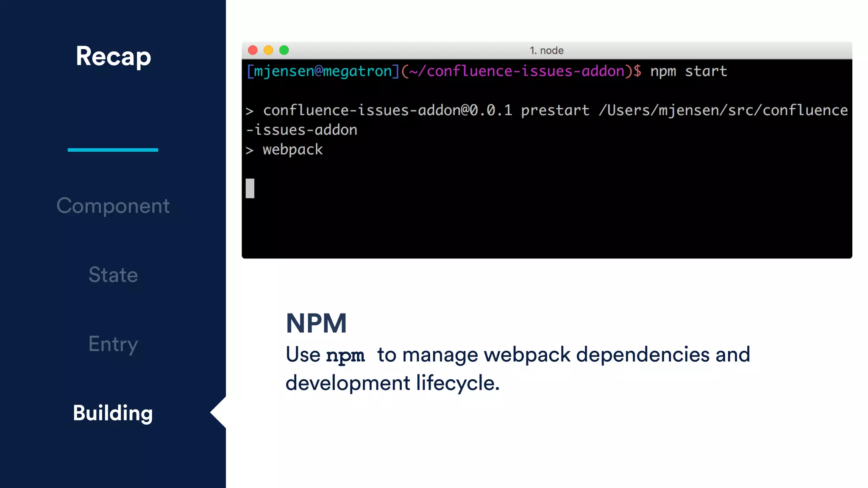The image size is (868, 488).
Task: Click the NPM heading
Action: [x=317, y=324]
